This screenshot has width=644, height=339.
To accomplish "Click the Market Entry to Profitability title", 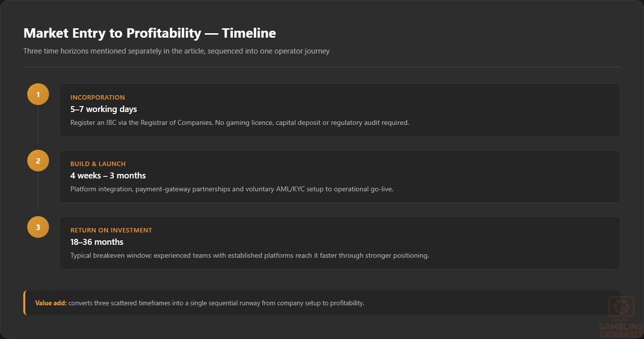I will tap(150, 33).
